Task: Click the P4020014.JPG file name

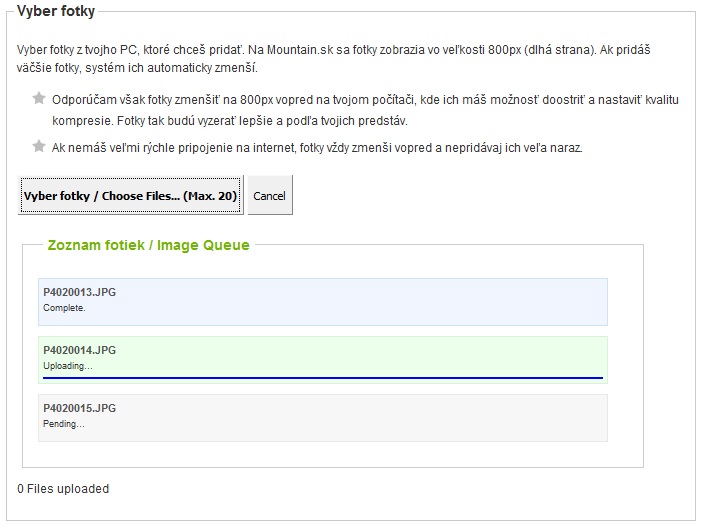Action: [x=79, y=350]
